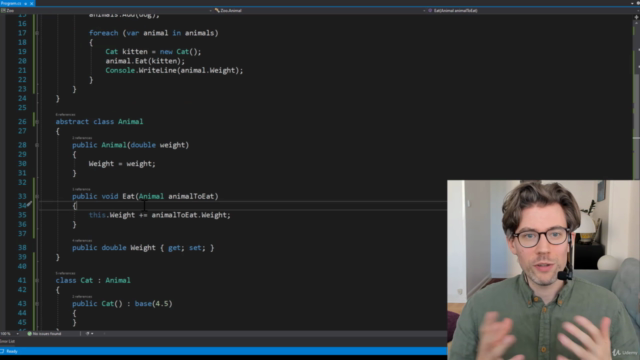This screenshot has height=360, width=640.
Task: Click 'animalToEat.Weight' on line 35
Action: click(189, 215)
